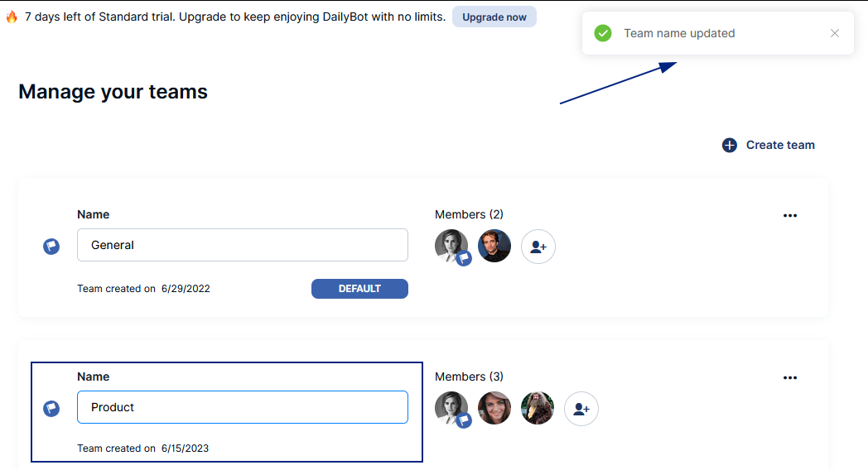This screenshot has width=868, height=470.
Task: Select the smiling woman avatar in Product team
Action: [x=494, y=408]
